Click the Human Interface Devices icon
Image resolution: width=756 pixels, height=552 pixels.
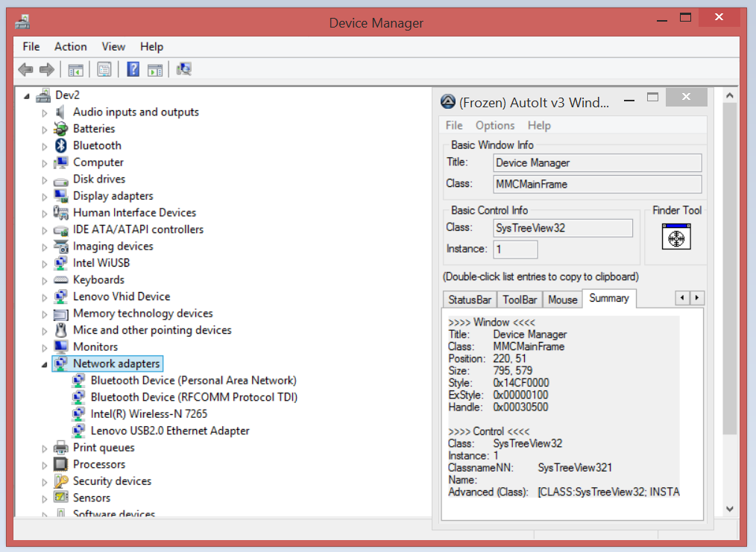click(x=60, y=212)
